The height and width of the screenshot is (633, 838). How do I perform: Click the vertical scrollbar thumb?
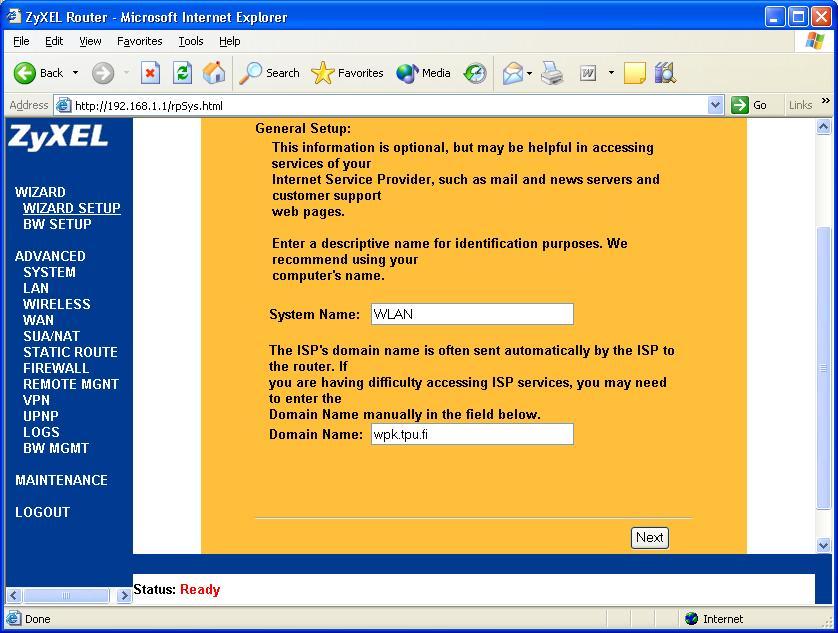point(824,368)
